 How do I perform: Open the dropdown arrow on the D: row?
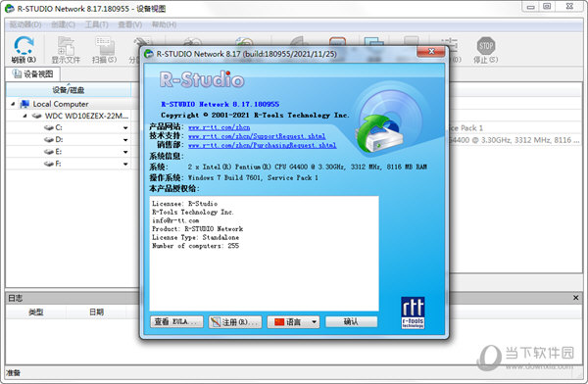pos(125,140)
